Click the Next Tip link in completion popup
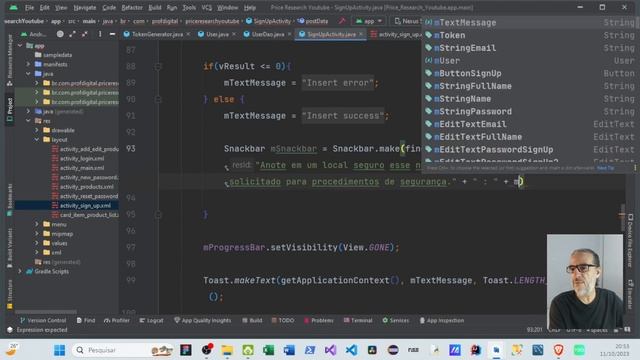The height and width of the screenshot is (360, 640). (605, 168)
